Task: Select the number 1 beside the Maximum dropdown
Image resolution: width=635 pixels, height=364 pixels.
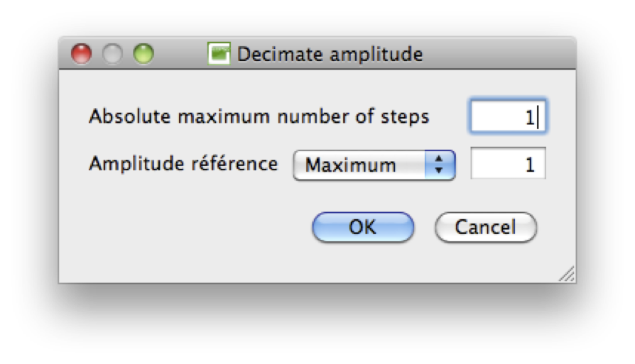Action: (528, 165)
